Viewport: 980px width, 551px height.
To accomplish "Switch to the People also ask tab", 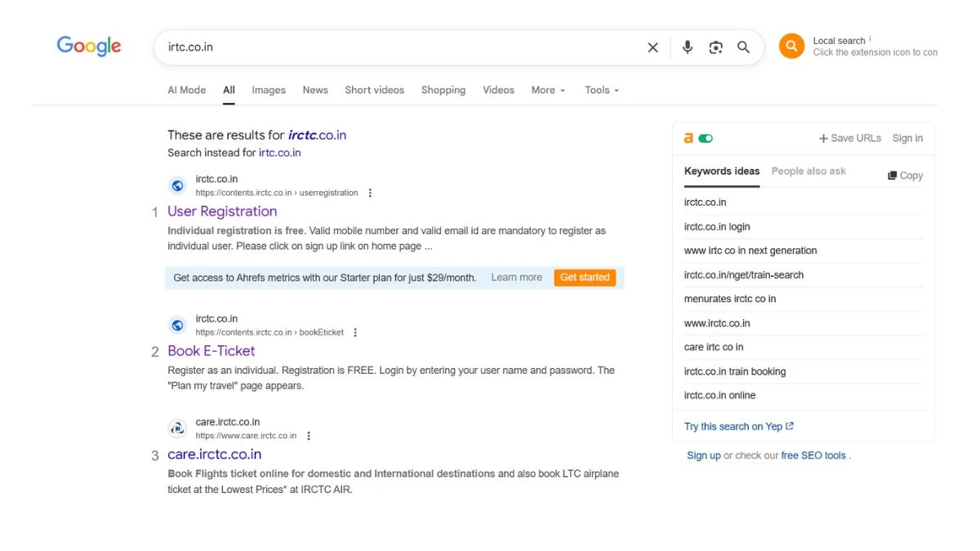I will tap(808, 171).
